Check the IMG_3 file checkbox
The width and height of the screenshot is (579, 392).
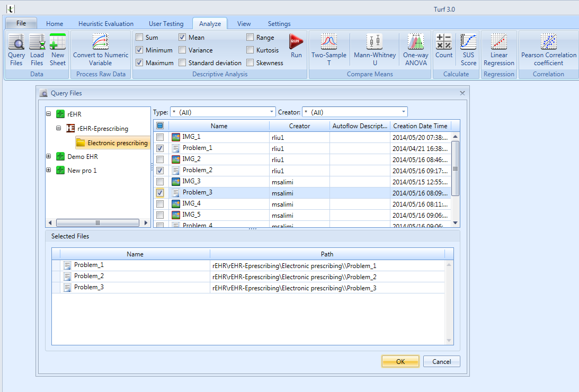[x=160, y=182]
